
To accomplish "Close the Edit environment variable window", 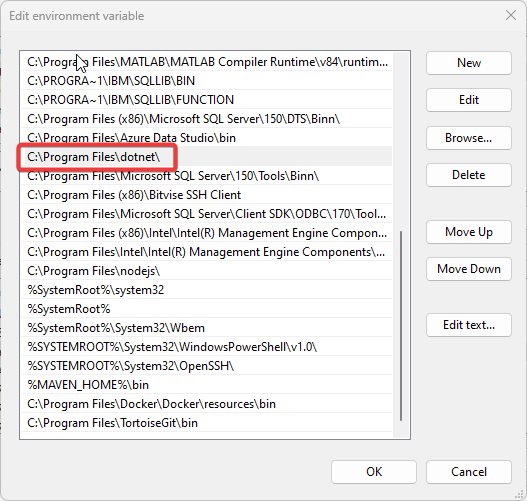I will coord(511,15).
